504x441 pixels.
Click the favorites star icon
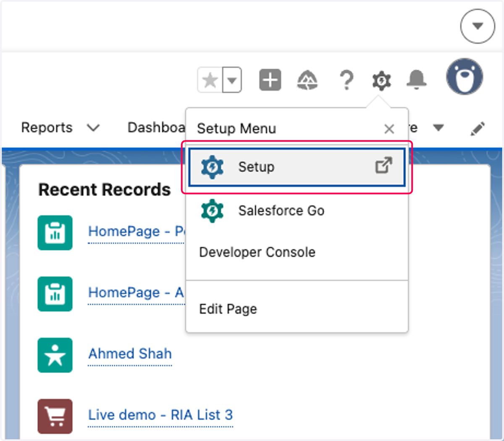pyautogui.click(x=210, y=80)
